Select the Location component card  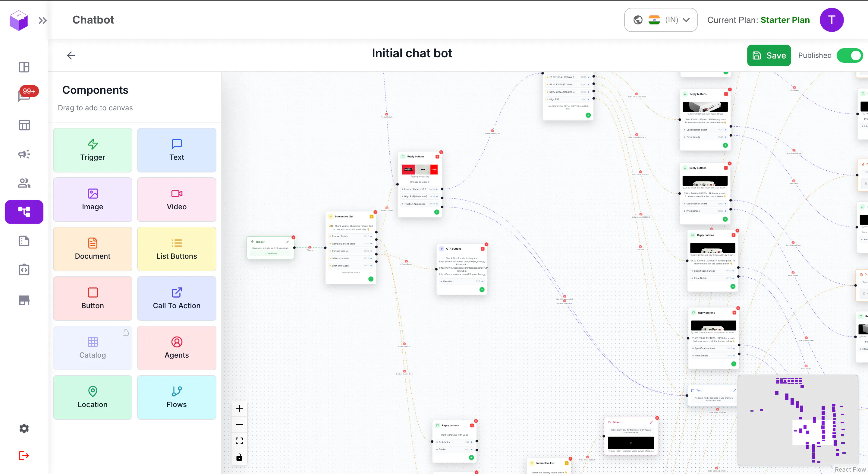click(x=93, y=397)
